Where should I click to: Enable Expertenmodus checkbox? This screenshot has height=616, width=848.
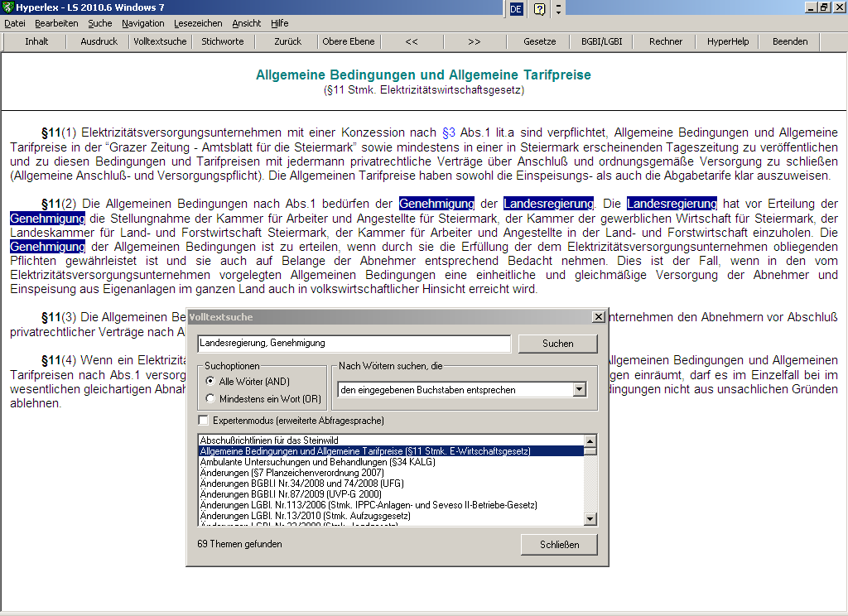tap(204, 421)
